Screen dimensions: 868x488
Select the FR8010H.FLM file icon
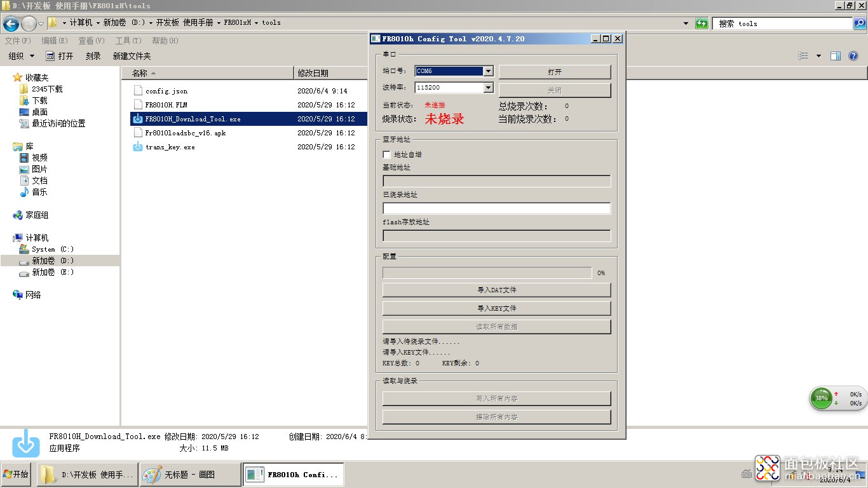click(x=138, y=105)
